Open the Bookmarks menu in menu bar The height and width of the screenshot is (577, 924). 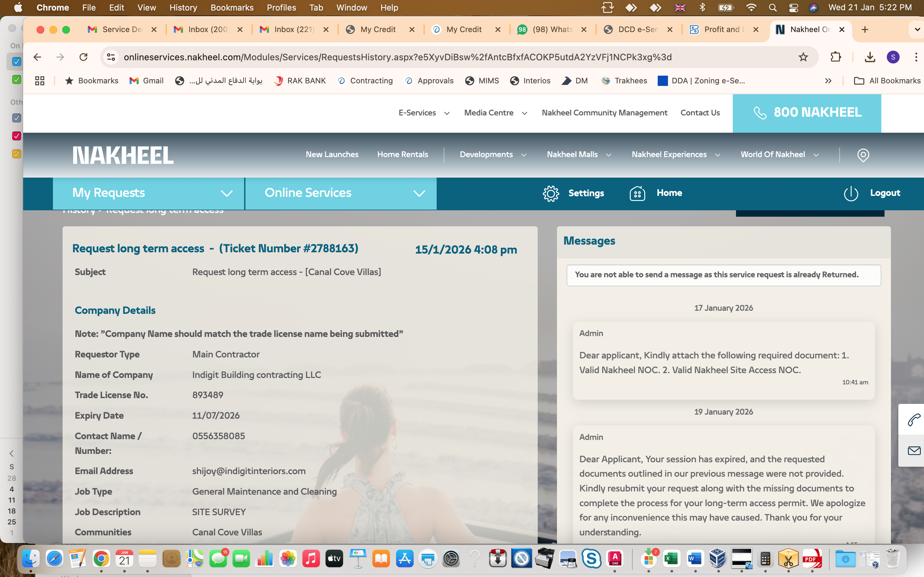pos(232,8)
